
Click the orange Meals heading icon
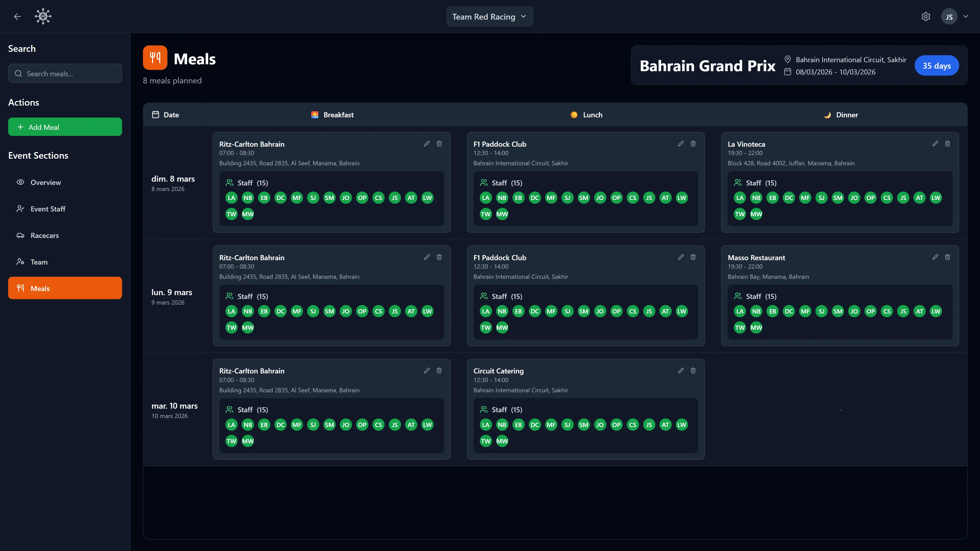(x=155, y=58)
